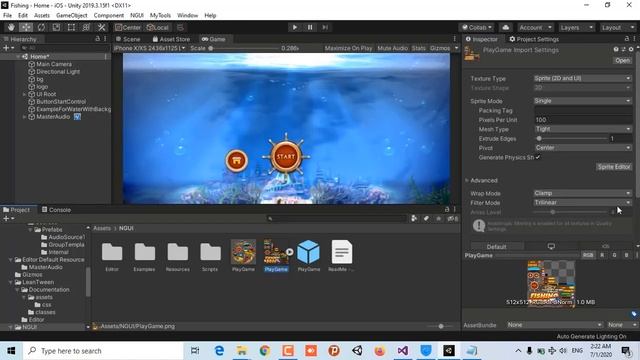Open the MyTools menu
This screenshot has width=640, height=360.
point(160,16)
